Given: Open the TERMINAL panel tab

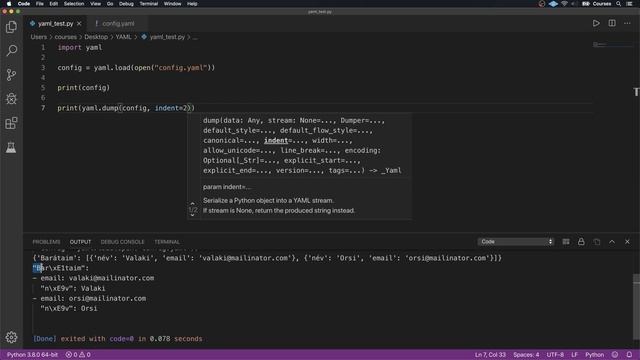Looking at the screenshot, I should click(x=167, y=242).
